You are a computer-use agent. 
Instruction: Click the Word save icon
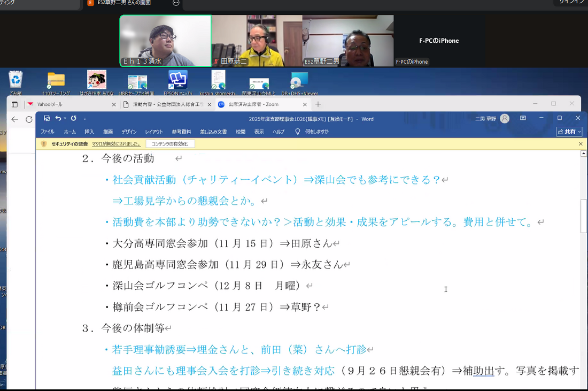(47, 118)
